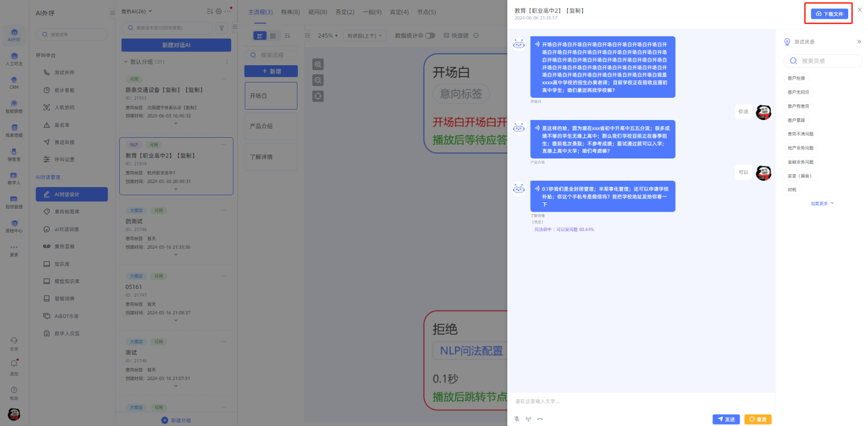Click the 下载文件 button
Image resolution: width=868 pixels, height=426 pixels.
coord(829,14)
